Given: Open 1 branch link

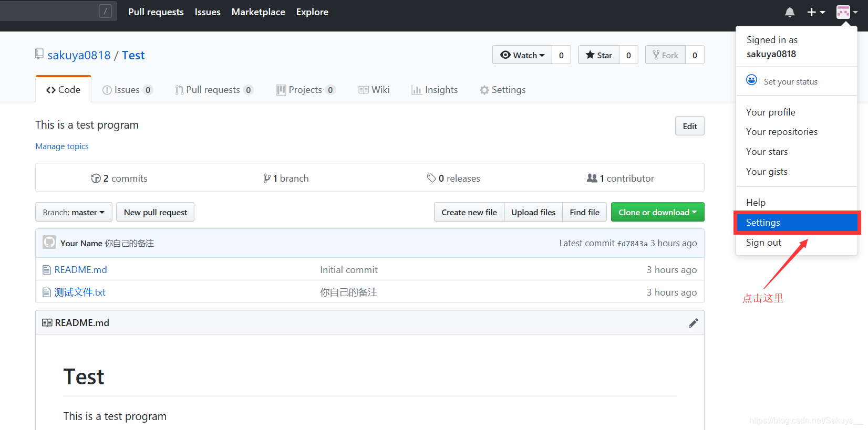Looking at the screenshot, I should [286, 179].
